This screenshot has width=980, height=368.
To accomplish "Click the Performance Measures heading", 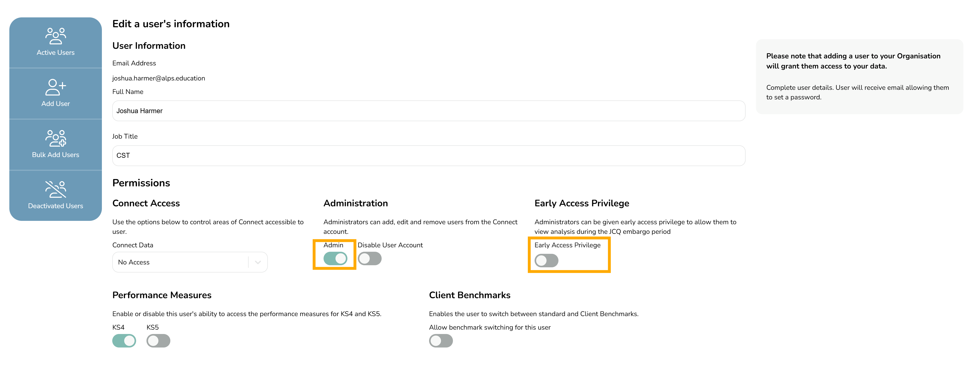I will pyautogui.click(x=162, y=295).
